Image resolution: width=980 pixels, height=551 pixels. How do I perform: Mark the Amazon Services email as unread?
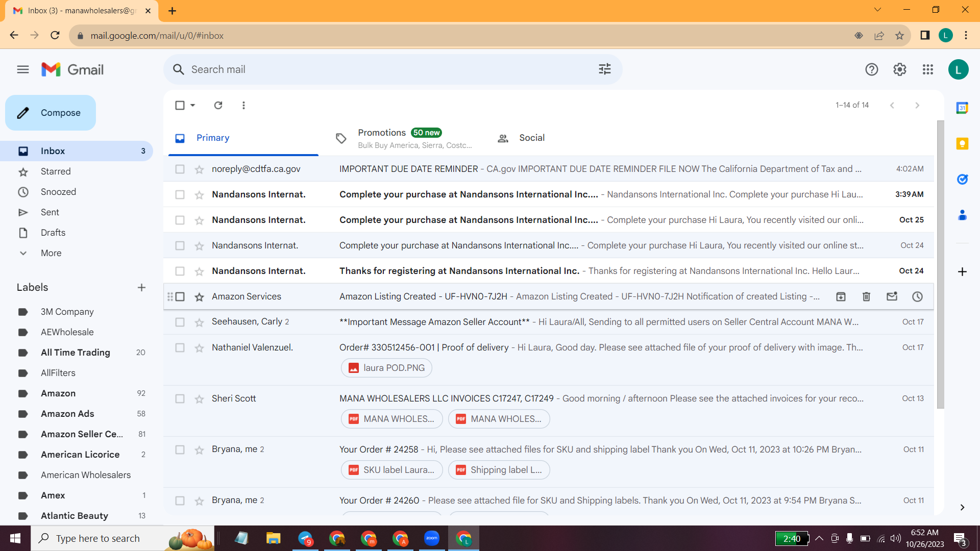click(x=892, y=296)
